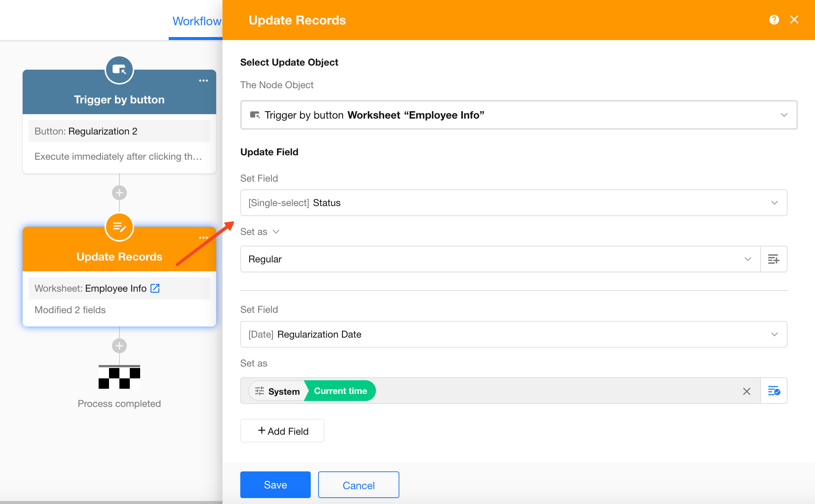Open Update Records node options menu
This screenshot has height=504, width=815.
pos(204,238)
